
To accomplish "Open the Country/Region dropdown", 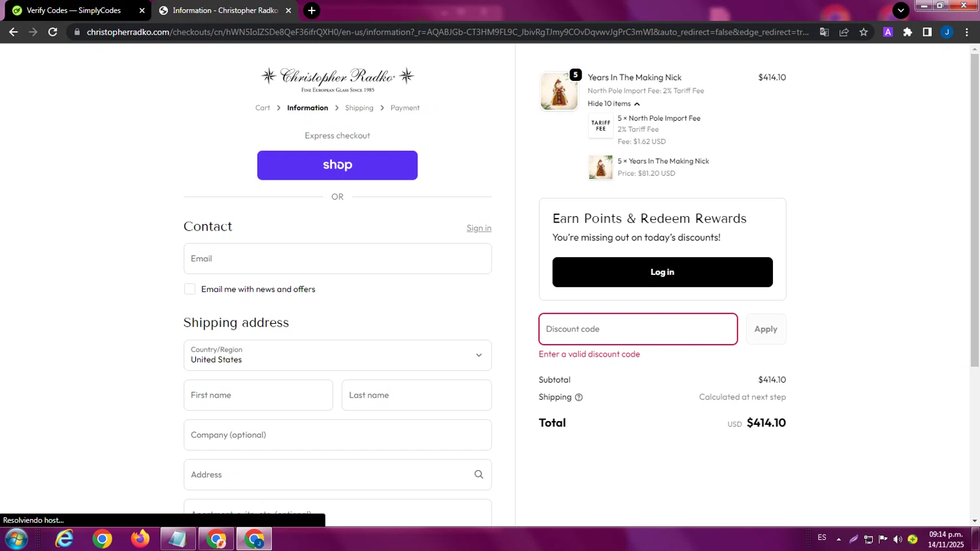I will point(337,355).
